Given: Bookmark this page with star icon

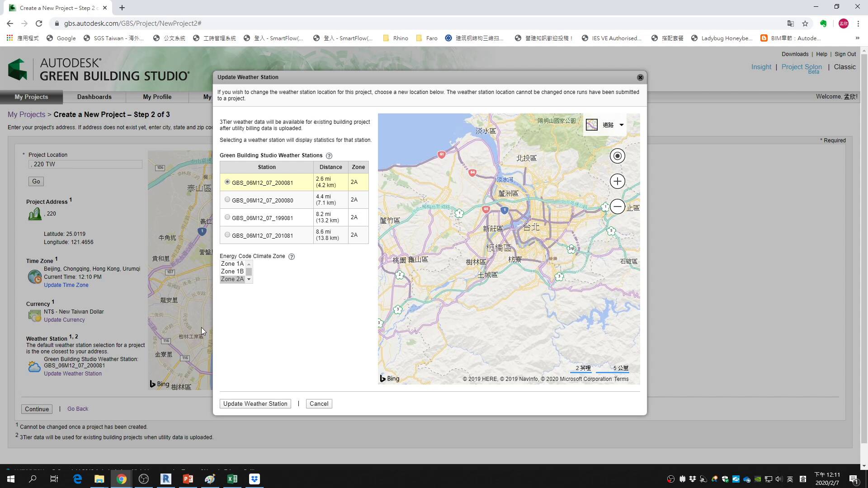Looking at the screenshot, I should point(805,23).
